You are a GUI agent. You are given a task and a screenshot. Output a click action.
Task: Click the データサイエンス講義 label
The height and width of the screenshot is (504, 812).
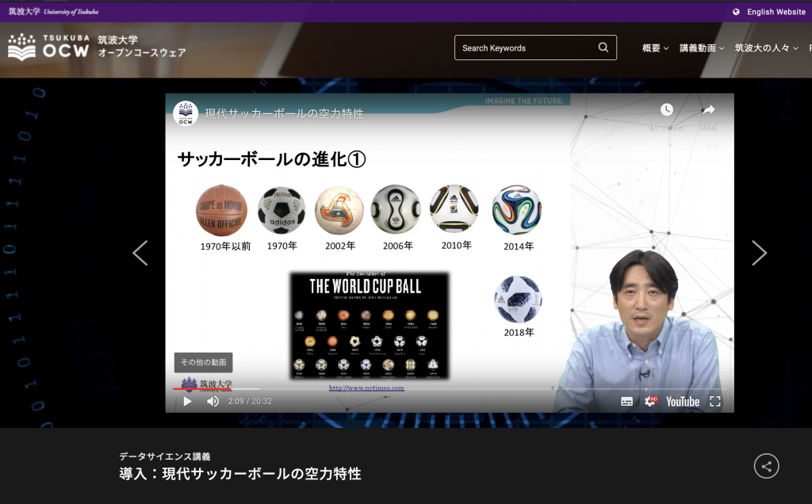pyautogui.click(x=165, y=456)
